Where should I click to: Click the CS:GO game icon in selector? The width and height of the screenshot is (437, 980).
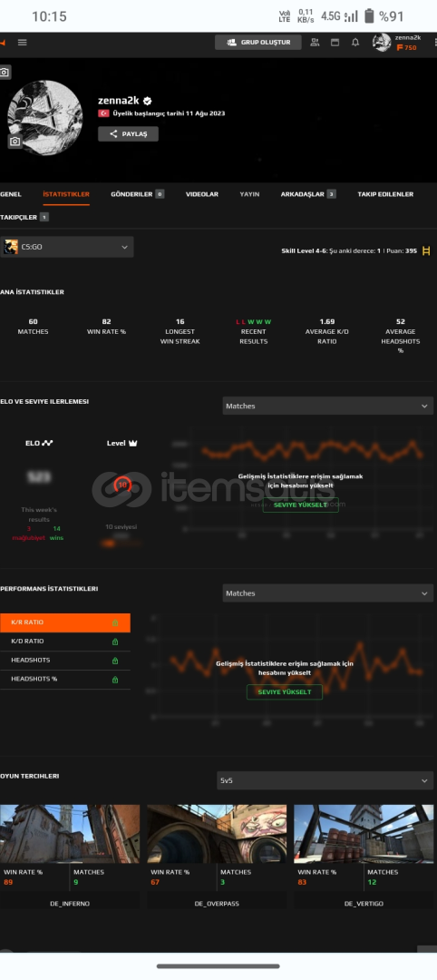click(11, 247)
